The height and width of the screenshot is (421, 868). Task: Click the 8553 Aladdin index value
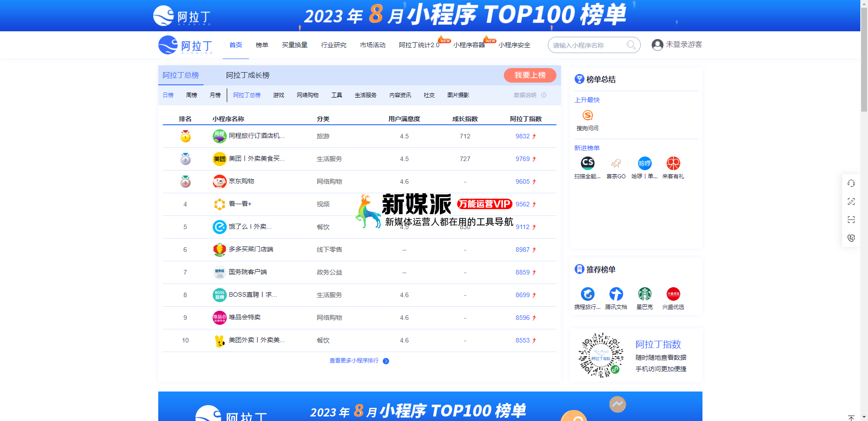click(522, 340)
